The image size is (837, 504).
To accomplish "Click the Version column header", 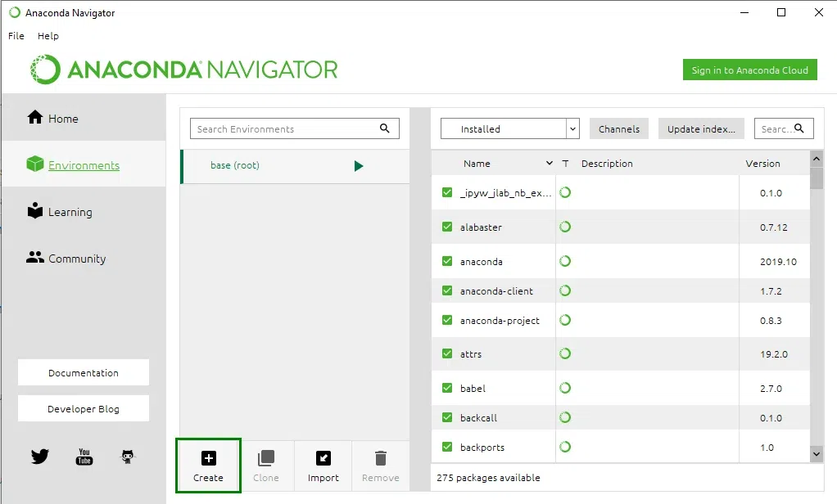I will (762, 163).
